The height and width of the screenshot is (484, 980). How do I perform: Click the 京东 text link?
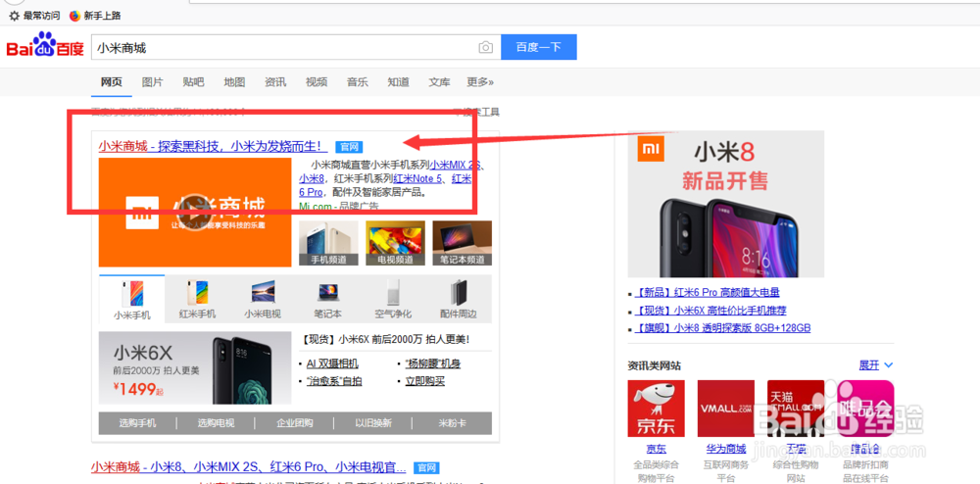657,449
